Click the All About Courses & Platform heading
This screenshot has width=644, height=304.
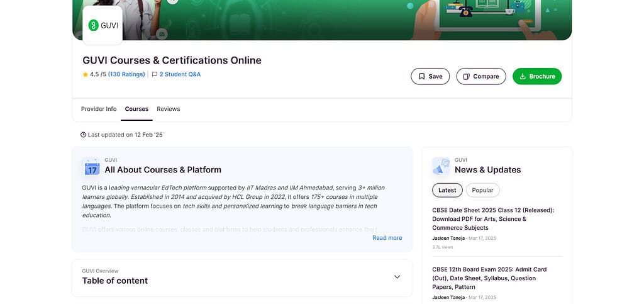pos(163,170)
